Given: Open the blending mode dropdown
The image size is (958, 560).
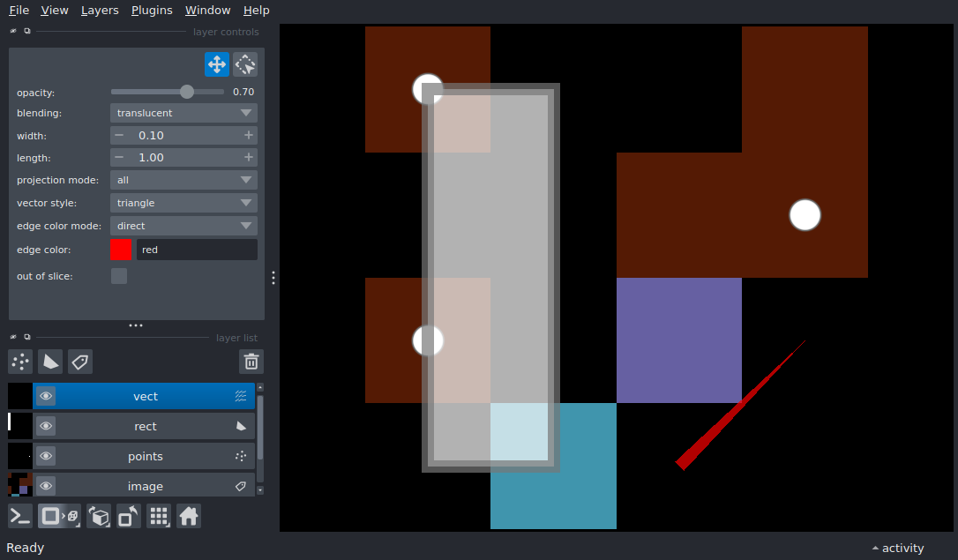Looking at the screenshot, I should (183, 113).
